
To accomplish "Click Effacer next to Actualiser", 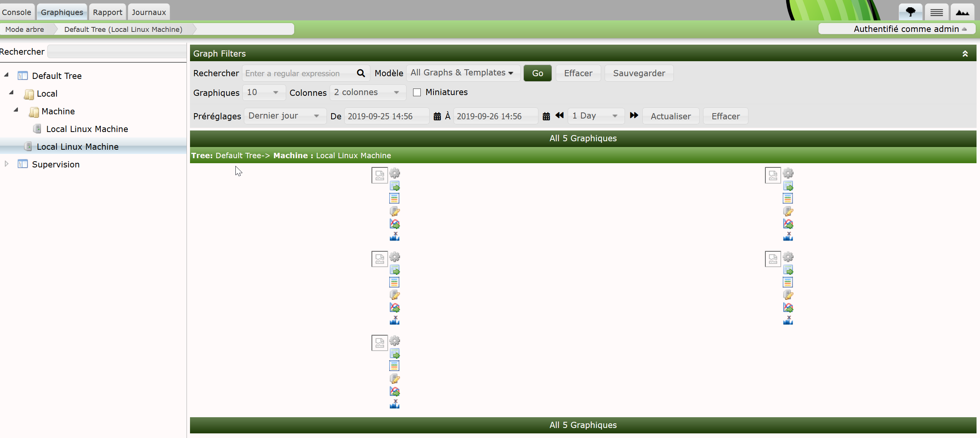I will click(726, 116).
